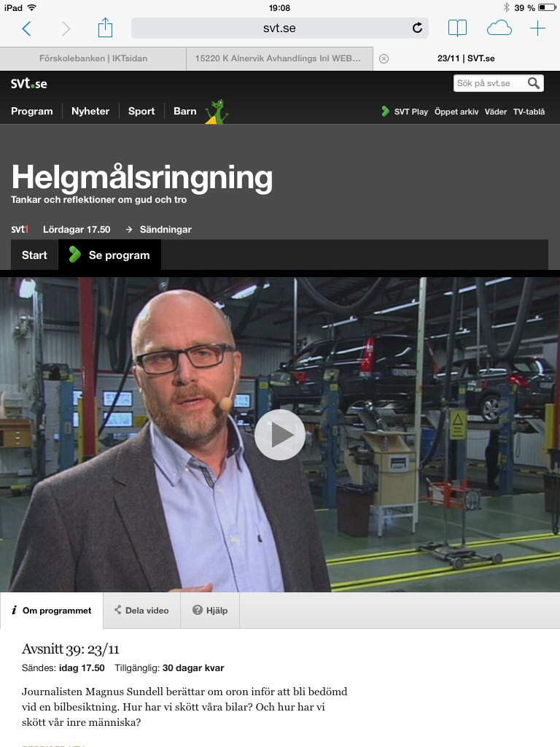Open the Hjälp tab
Viewport: 560px width, 747px height.
(210, 611)
